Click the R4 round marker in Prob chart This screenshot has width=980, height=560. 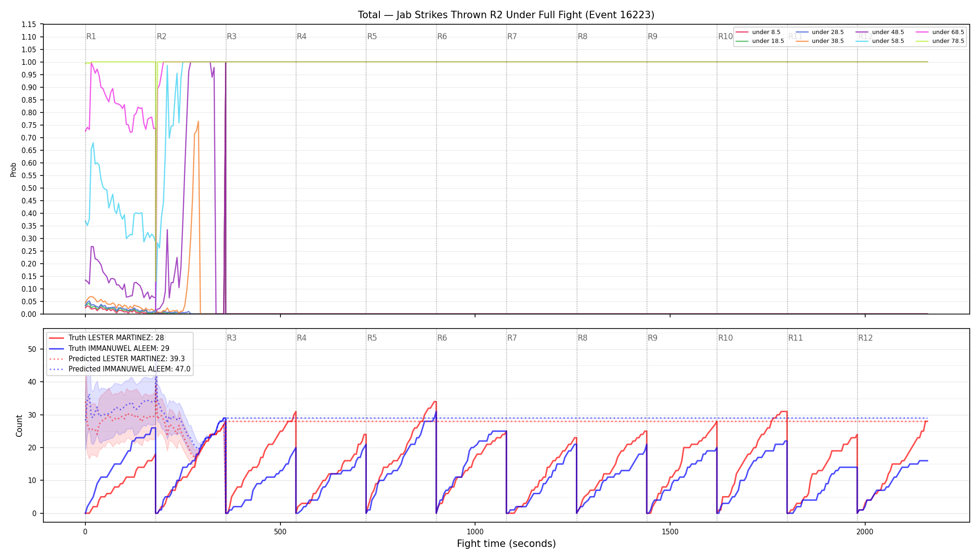pos(301,36)
